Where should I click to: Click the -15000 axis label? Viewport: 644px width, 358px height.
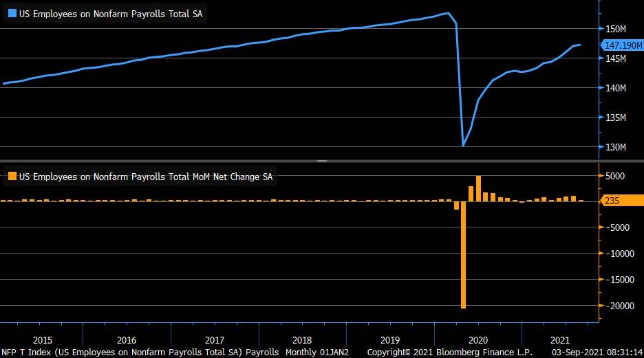(620, 280)
